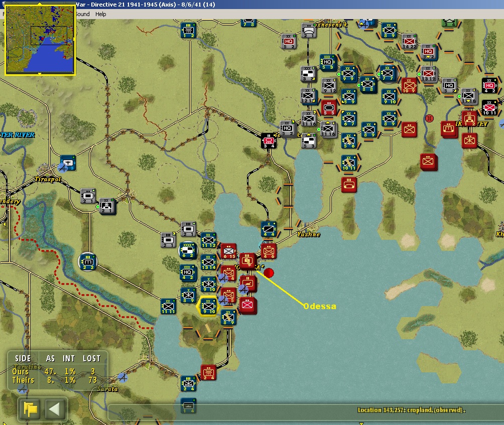
Task: Select the blue 11 11 infantry division
Action: pos(168,307)
